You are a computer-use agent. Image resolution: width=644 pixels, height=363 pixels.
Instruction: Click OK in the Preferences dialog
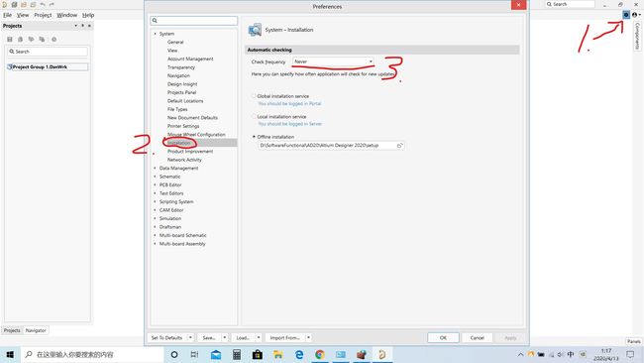(x=443, y=337)
